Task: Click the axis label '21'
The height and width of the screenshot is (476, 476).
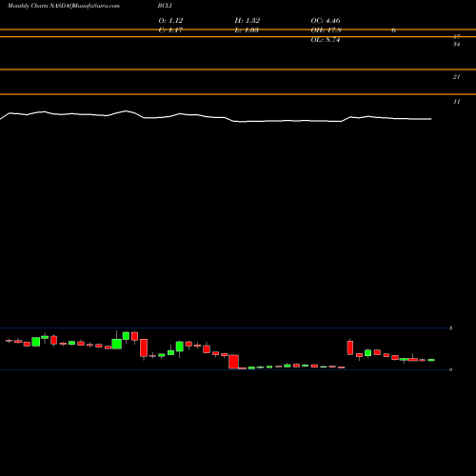Action: (456, 77)
